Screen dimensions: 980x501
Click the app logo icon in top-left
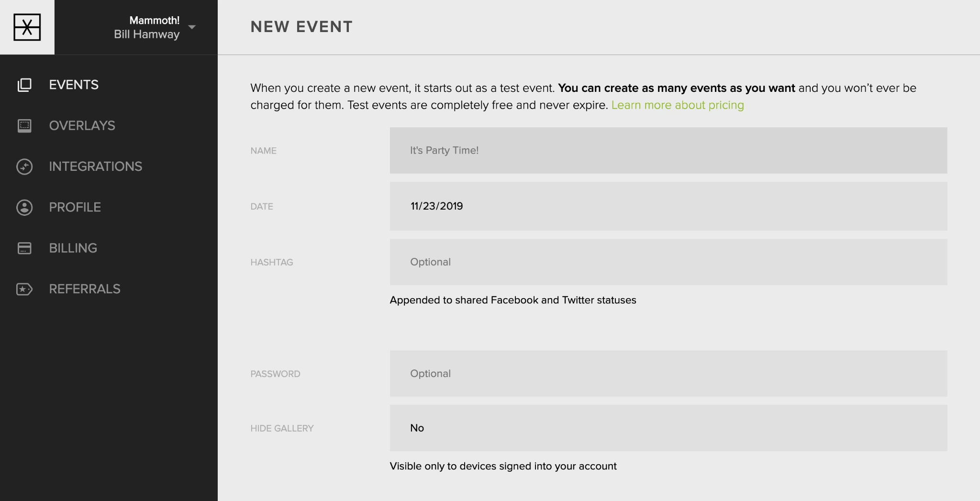[27, 27]
